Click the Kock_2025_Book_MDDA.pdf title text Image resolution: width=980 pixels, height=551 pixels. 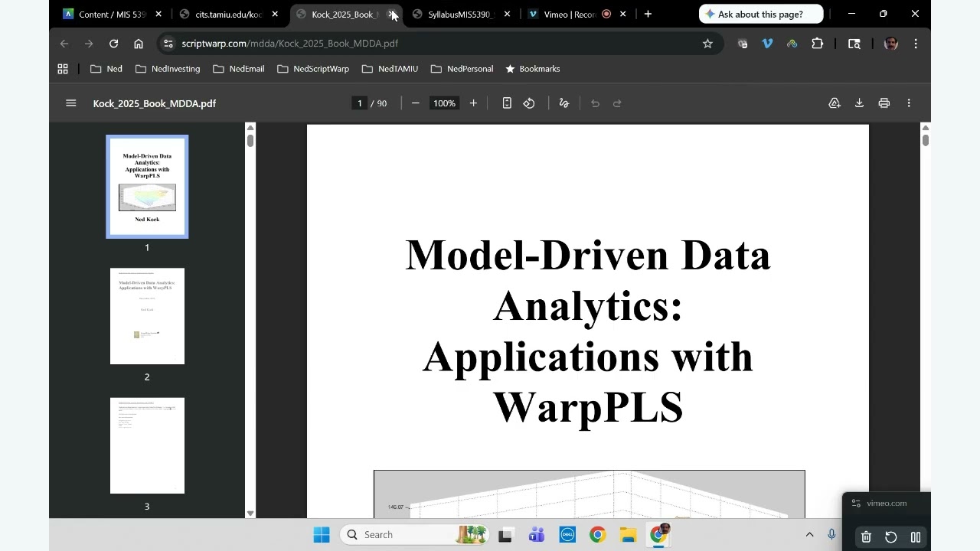tap(155, 103)
